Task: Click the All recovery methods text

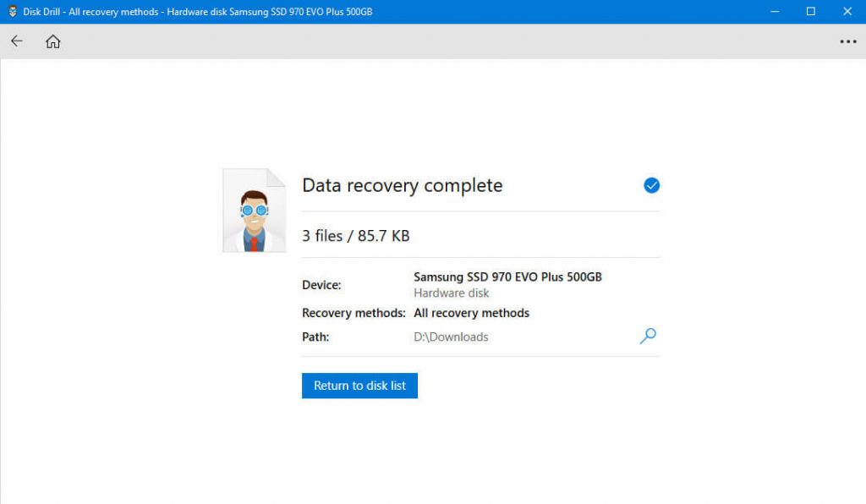Action: click(471, 313)
